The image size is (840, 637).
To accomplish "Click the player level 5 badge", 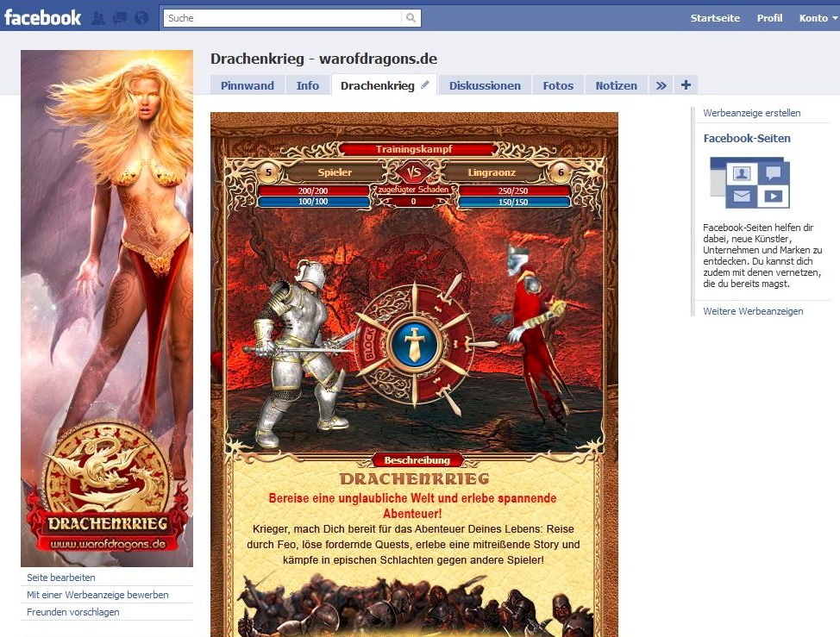I will pos(268,172).
